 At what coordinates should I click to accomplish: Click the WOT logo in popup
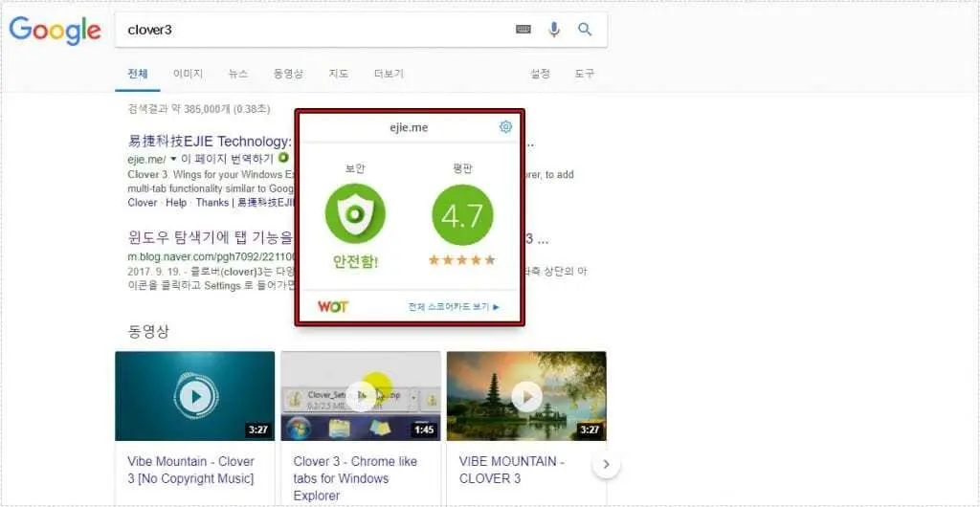(x=333, y=306)
